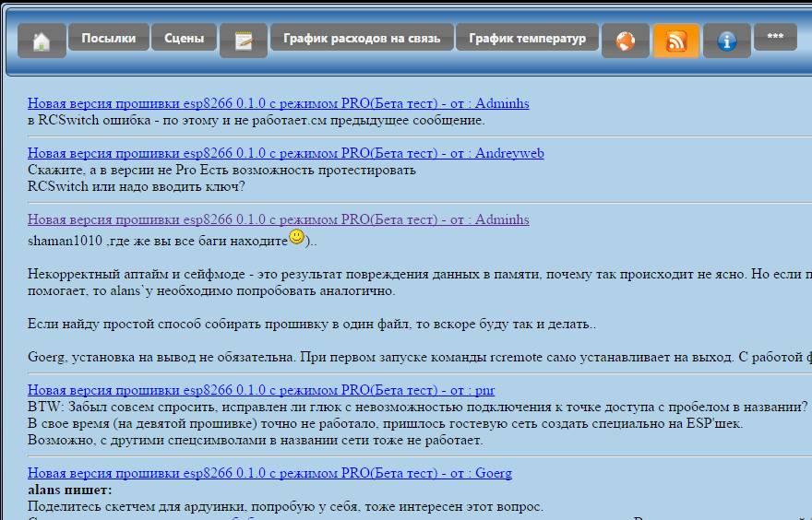Click text 'shaman1010 ,где же вы все баги находите'
This screenshot has width=812, height=520.
coord(158,242)
